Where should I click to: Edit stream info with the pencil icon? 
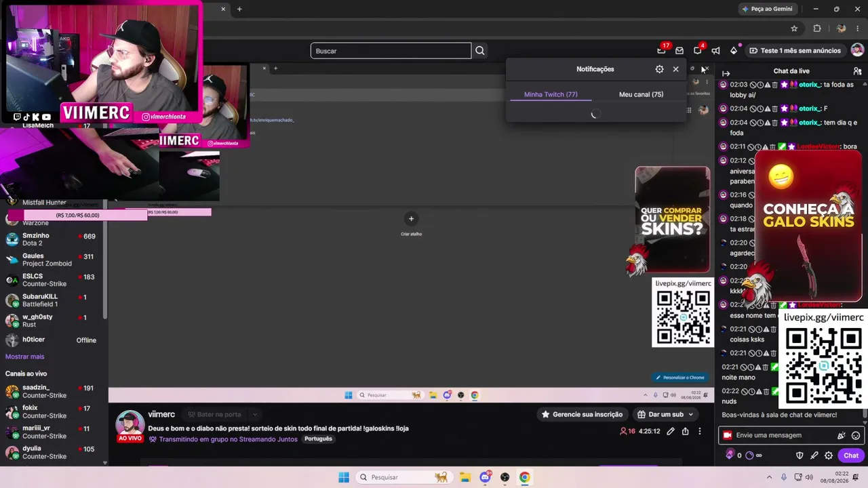[x=671, y=431]
